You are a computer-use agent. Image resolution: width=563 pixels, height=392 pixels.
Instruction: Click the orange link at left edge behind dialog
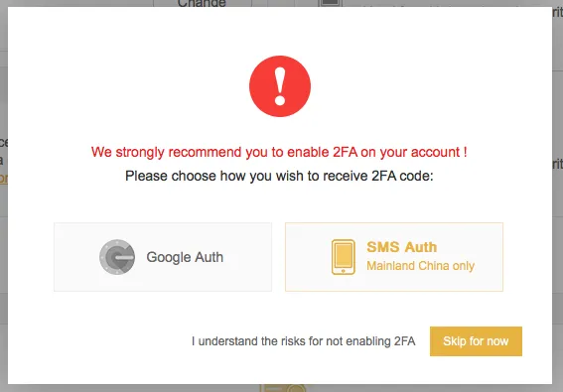click(x=4, y=179)
